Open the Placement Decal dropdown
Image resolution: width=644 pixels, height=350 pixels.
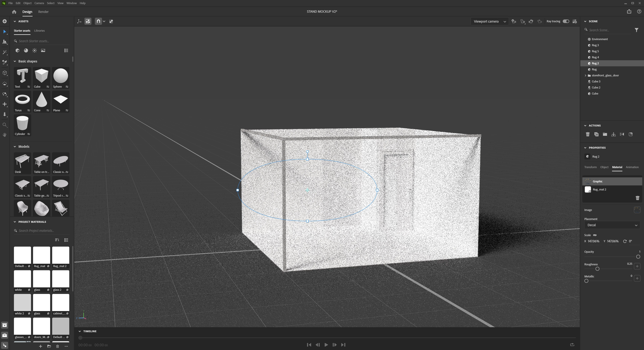pos(612,225)
